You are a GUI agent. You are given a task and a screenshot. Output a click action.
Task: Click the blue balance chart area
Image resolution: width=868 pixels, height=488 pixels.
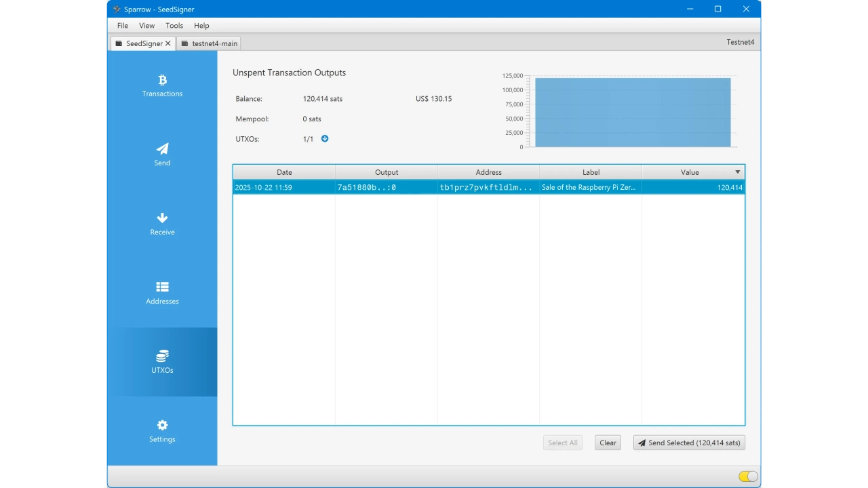(x=632, y=112)
